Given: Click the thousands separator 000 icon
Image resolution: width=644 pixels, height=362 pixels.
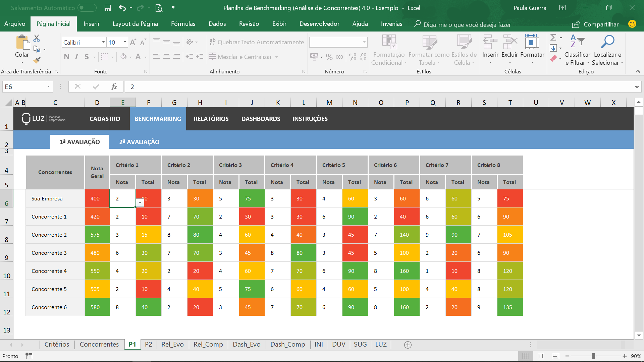Looking at the screenshot, I should (x=339, y=57).
